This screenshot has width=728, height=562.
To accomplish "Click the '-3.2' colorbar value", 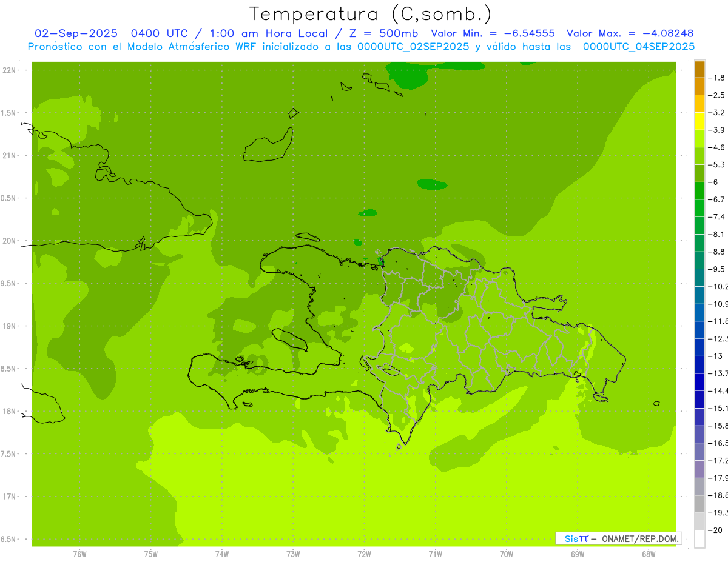I will [717, 113].
